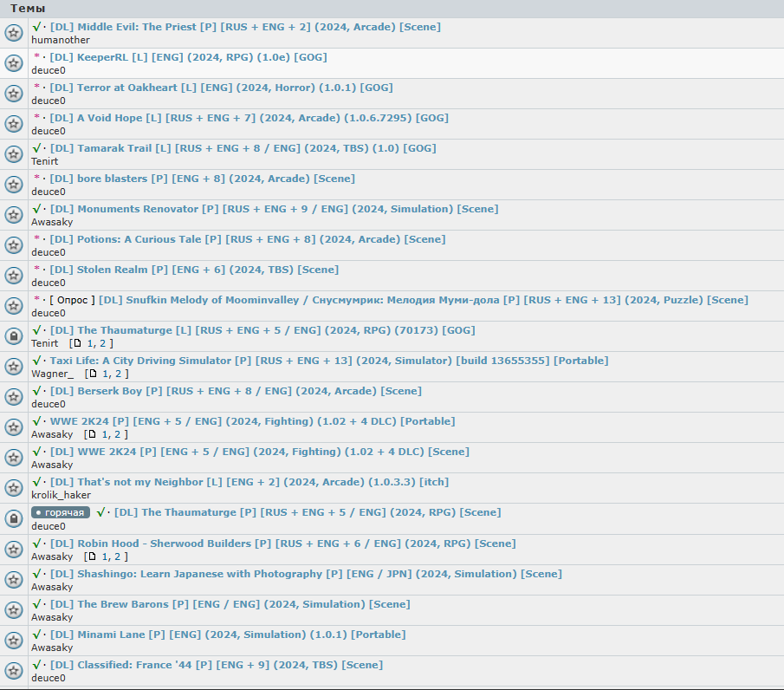Click the star icon beside Shashingo
The width and height of the screenshot is (784, 690).
click(x=14, y=580)
